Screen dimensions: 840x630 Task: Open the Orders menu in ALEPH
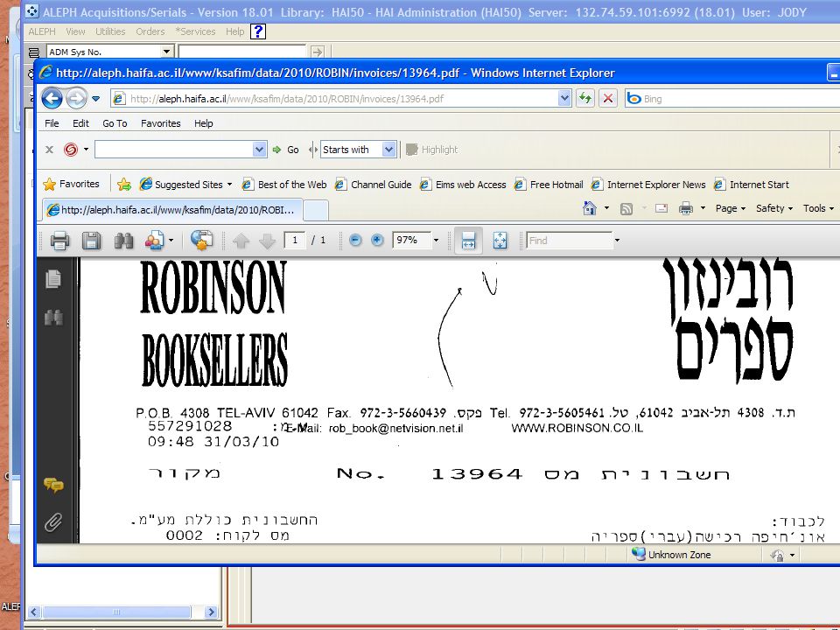pyautogui.click(x=150, y=31)
